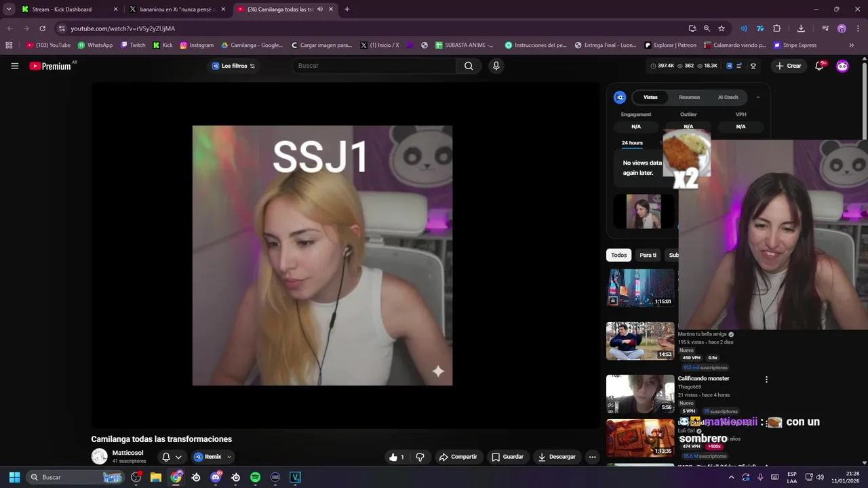The image size is (868, 488).
Task: Dislike the video with thumbs down
Action: 420,457
